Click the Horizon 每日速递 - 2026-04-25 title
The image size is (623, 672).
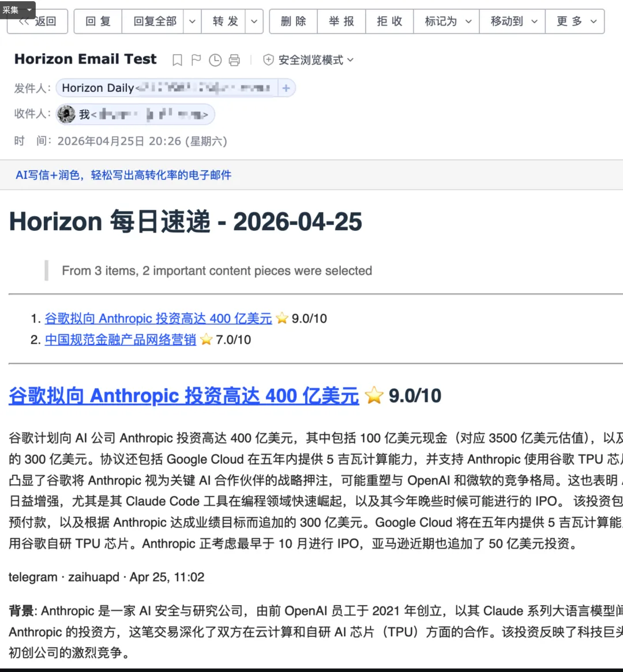click(x=186, y=222)
